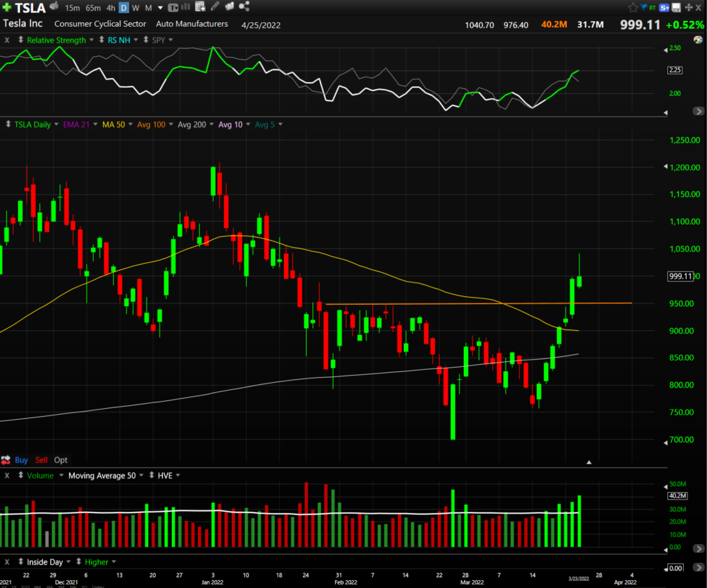Select the Daily D timeframe

[124, 8]
